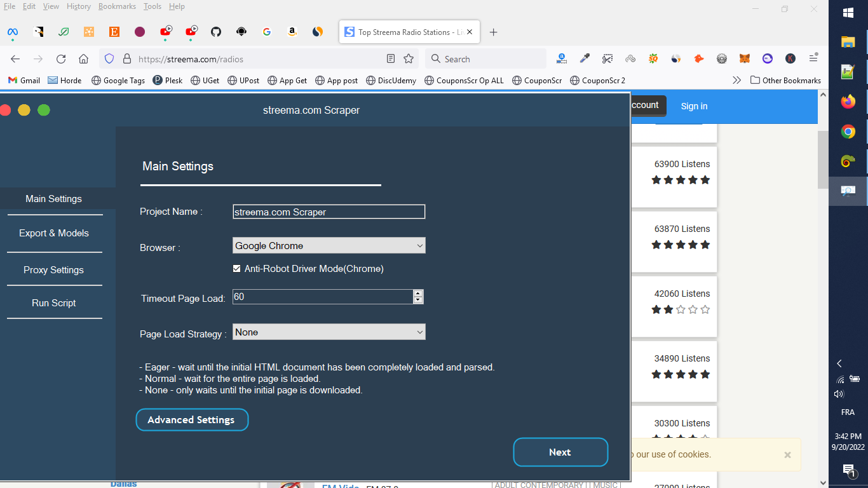This screenshot has height=488, width=868.
Task: Switch to Export & Models tab
Action: click(54, 233)
